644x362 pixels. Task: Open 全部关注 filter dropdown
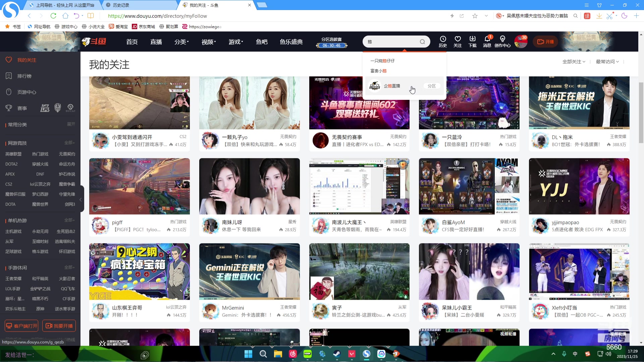[574, 62]
